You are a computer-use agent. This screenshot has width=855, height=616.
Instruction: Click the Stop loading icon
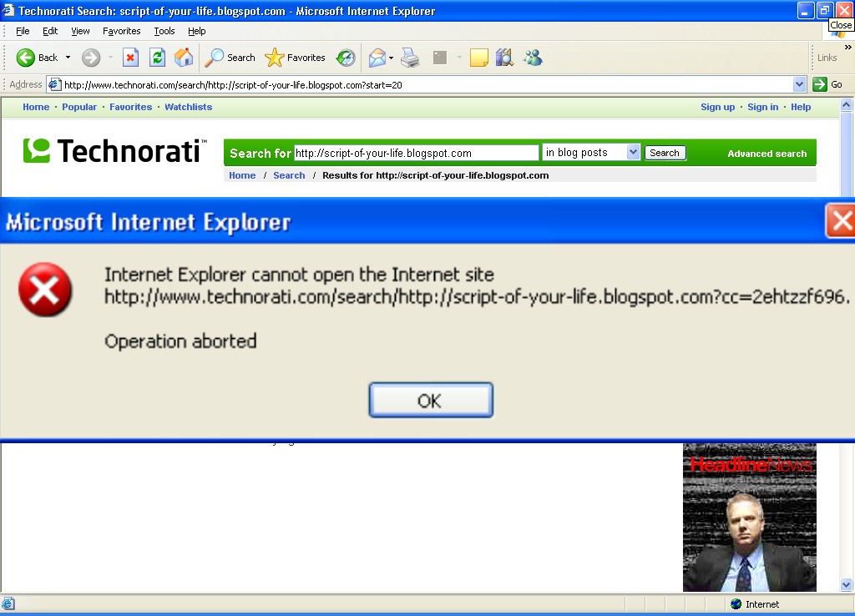(130, 58)
